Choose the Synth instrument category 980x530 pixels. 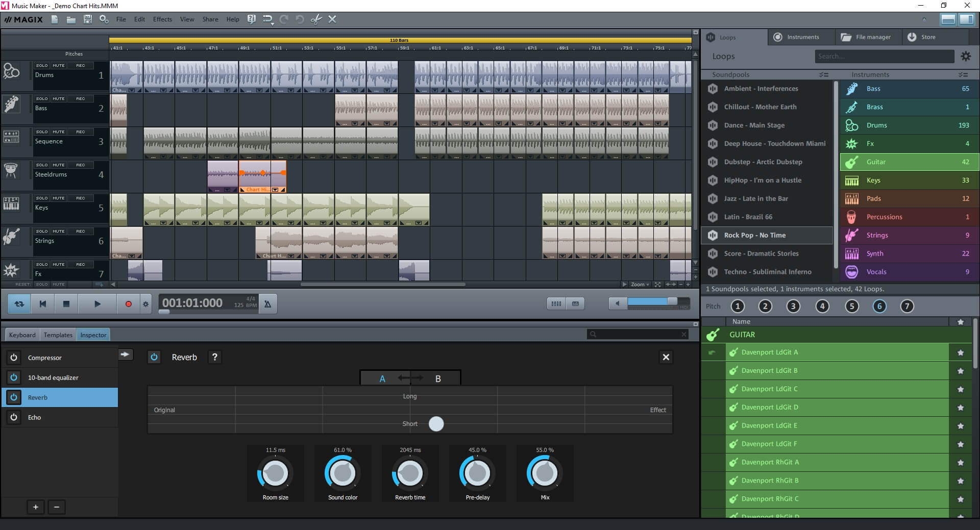tap(910, 254)
